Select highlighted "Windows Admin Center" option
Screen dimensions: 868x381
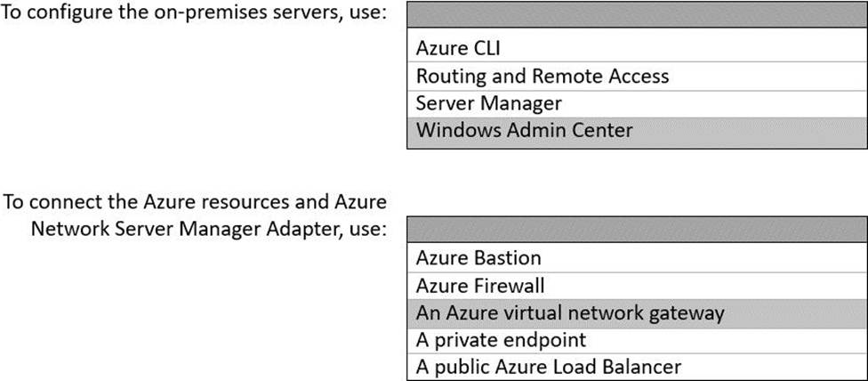[x=524, y=130]
